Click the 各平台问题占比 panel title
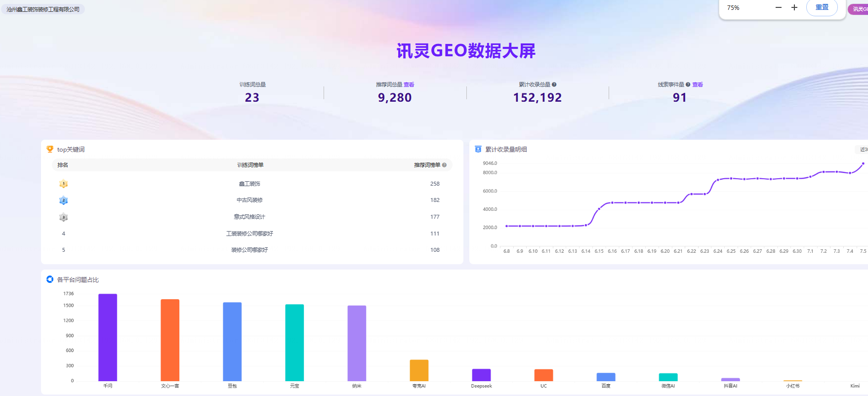Screen dimensions: 868x396 coord(78,279)
